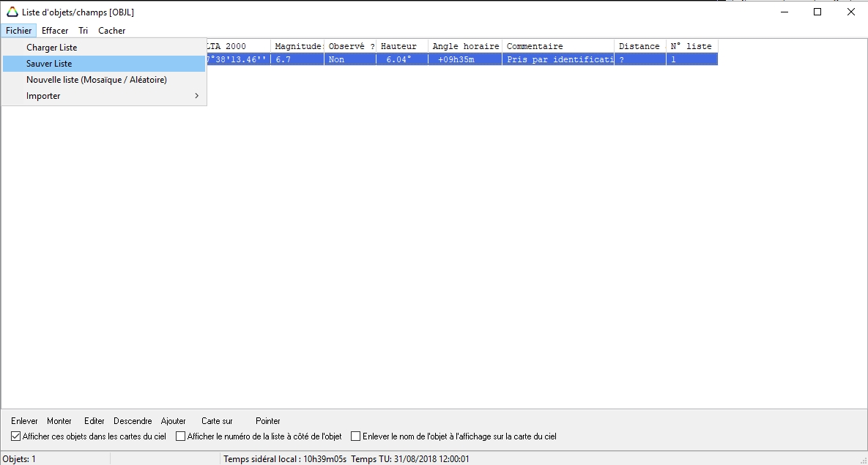Choose Sauver Liste menu entry
The width and height of the screenshot is (868, 465).
[49, 64]
